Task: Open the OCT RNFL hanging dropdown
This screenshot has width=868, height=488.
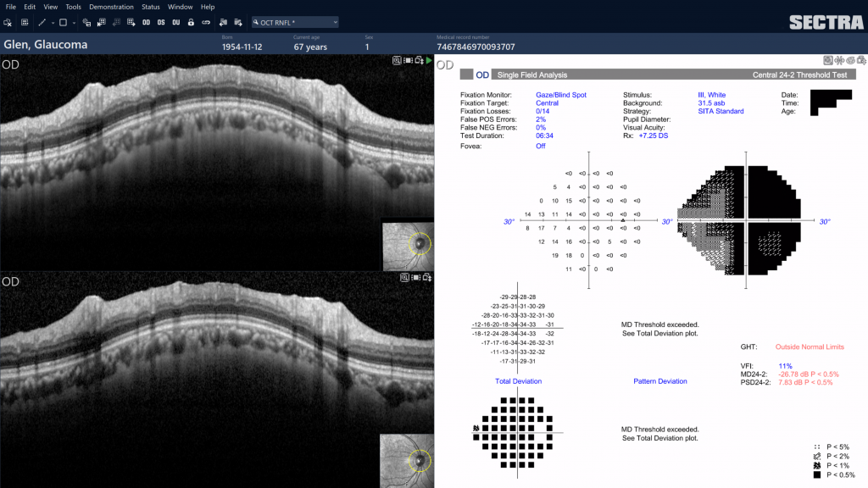Action: [x=295, y=22]
